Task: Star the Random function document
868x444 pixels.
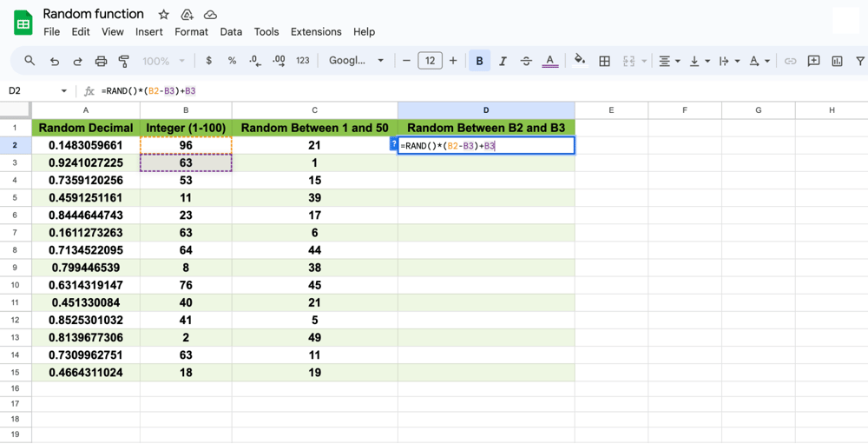Action: [x=163, y=15]
